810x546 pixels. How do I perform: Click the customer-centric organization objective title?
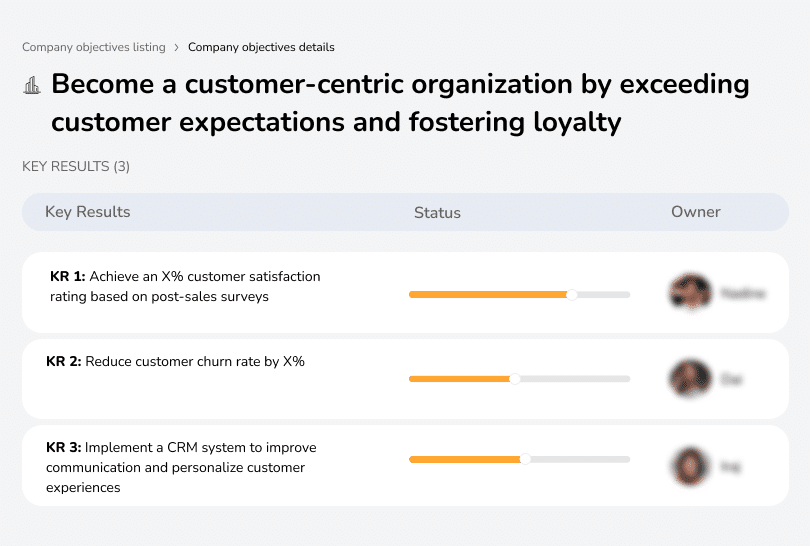[x=400, y=103]
